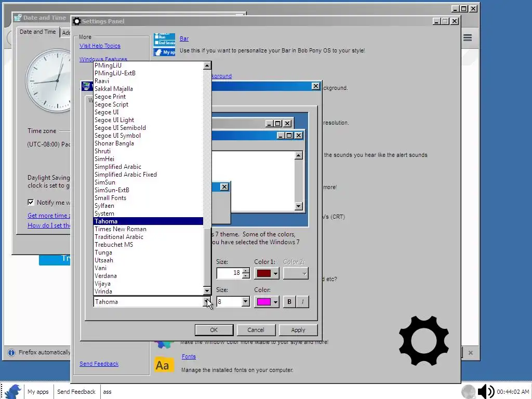Select Segoe UI from font list
The height and width of the screenshot is (399, 532).
[x=148, y=112]
